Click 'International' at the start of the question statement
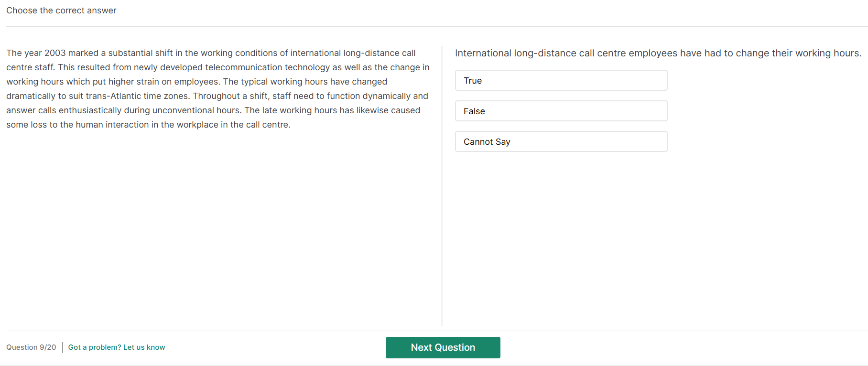The height and width of the screenshot is (366, 868). pos(483,53)
